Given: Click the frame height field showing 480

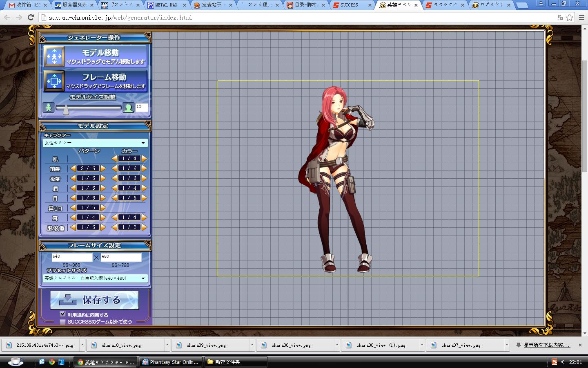Looking at the screenshot, I should [121, 257].
